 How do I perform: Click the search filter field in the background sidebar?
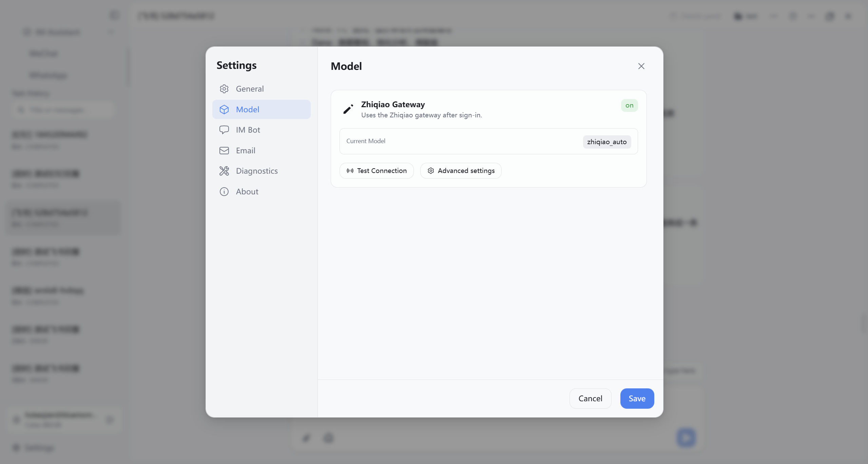pyautogui.click(x=63, y=110)
